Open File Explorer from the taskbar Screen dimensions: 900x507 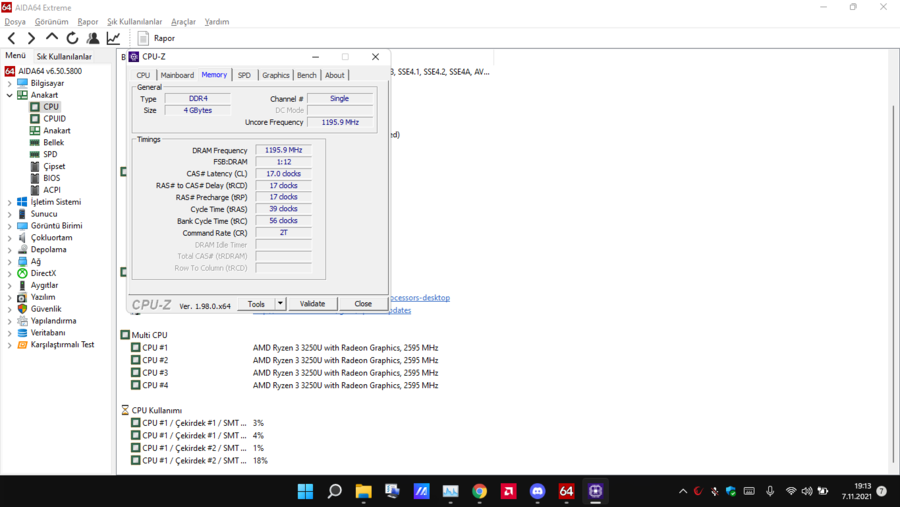363,491
